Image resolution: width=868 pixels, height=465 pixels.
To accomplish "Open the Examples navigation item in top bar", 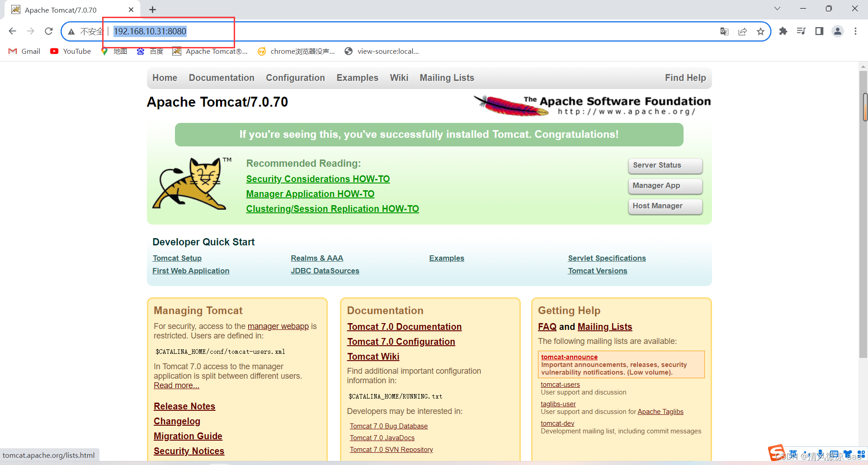I will click(x=357, y=78).
